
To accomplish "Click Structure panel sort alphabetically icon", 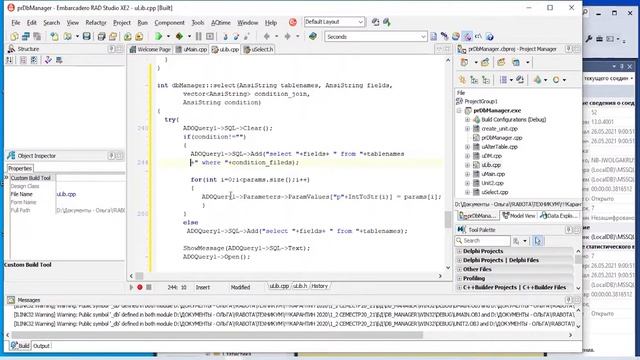I will click(x=9, y=60).
